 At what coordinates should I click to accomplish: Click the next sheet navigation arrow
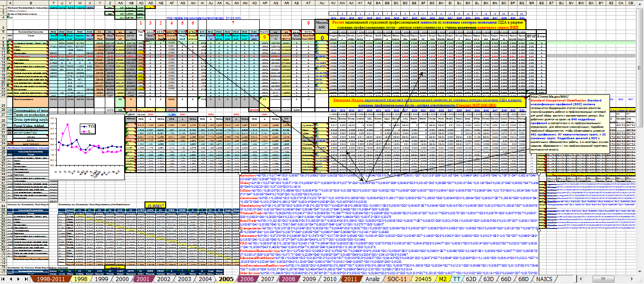[x=18, y=279]
